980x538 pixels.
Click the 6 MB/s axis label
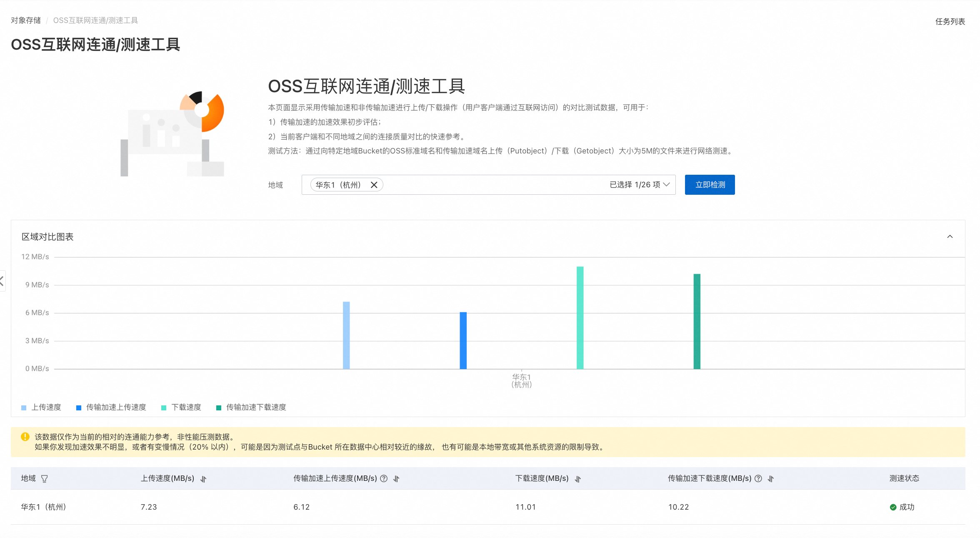pos(37,313)
